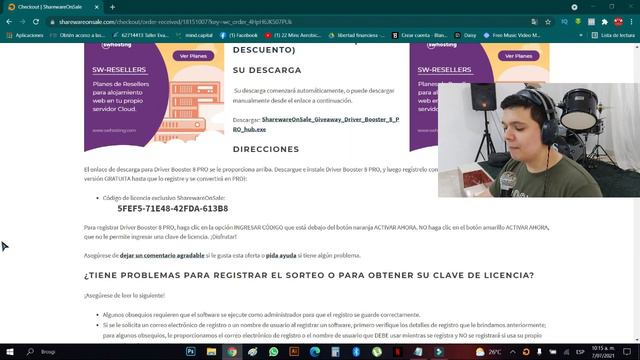Select the Checkout ShareWareOnSale tab

point(54,7)
